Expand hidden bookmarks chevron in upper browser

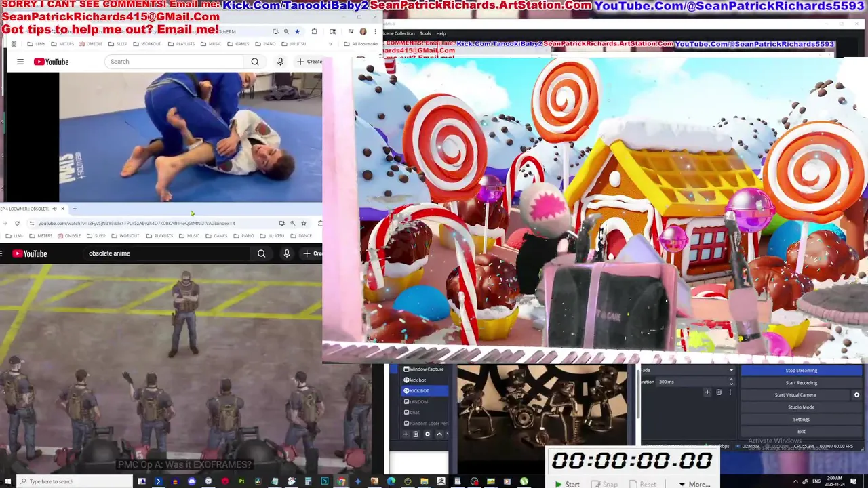pyautogui.click(x=331, y=44)
